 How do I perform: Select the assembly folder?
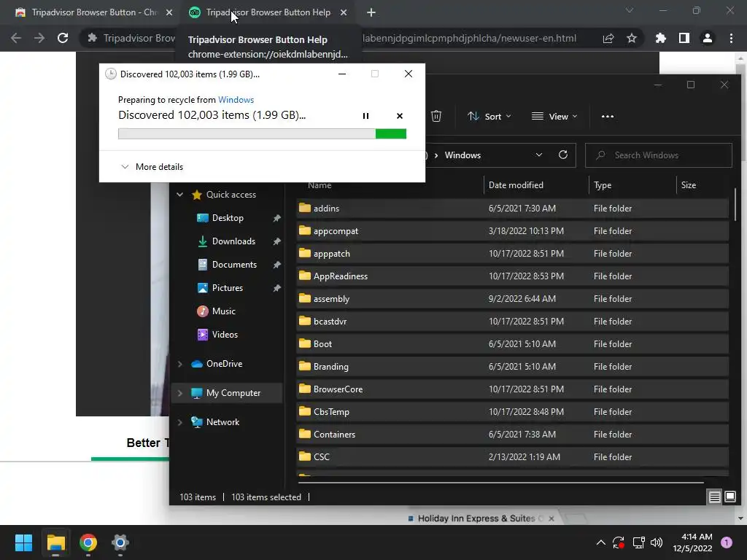tap(512, 298)
